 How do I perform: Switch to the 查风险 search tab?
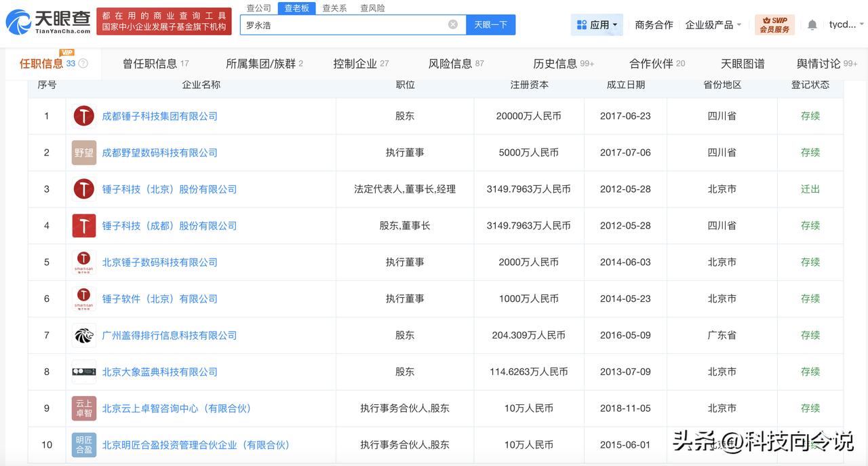click(372, 8)
